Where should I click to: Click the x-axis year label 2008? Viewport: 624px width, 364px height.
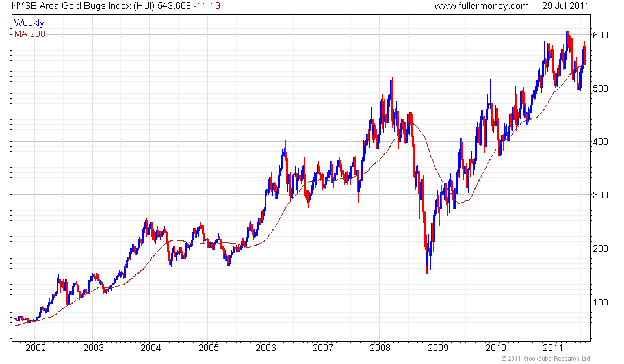point(380,348)
